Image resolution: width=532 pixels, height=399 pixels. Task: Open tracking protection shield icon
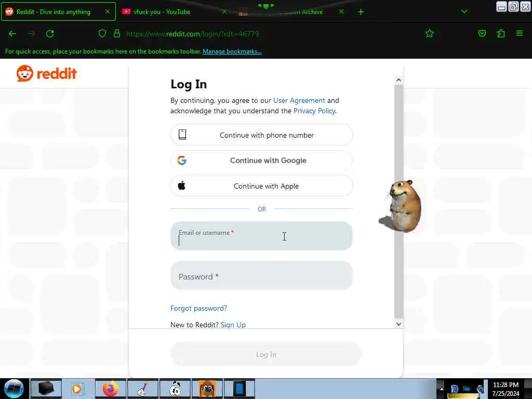click(102, 33)
